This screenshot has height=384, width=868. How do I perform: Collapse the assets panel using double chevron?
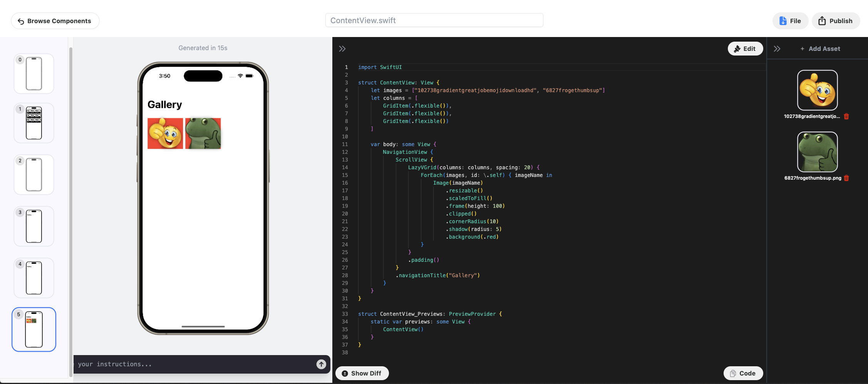coord(777,49)
